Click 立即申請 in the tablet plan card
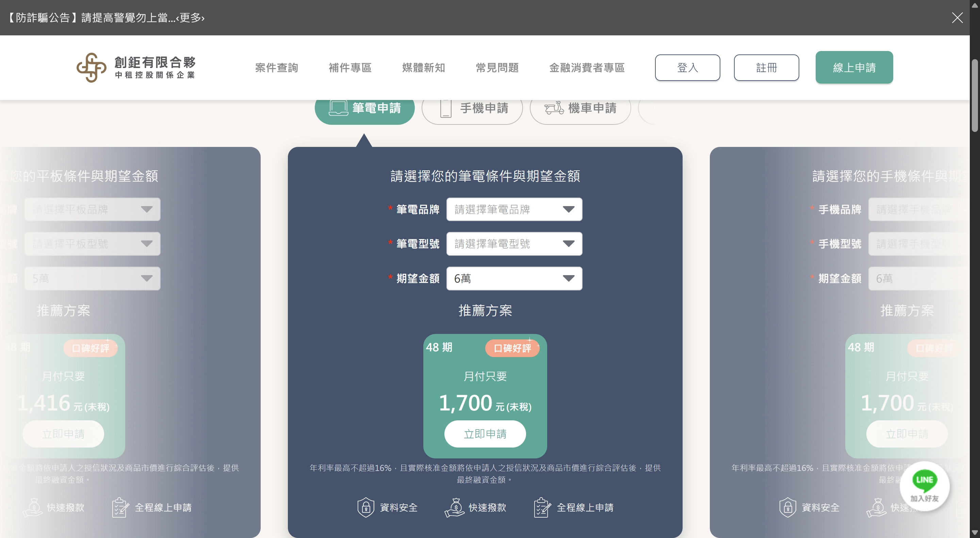 (63, 434)
